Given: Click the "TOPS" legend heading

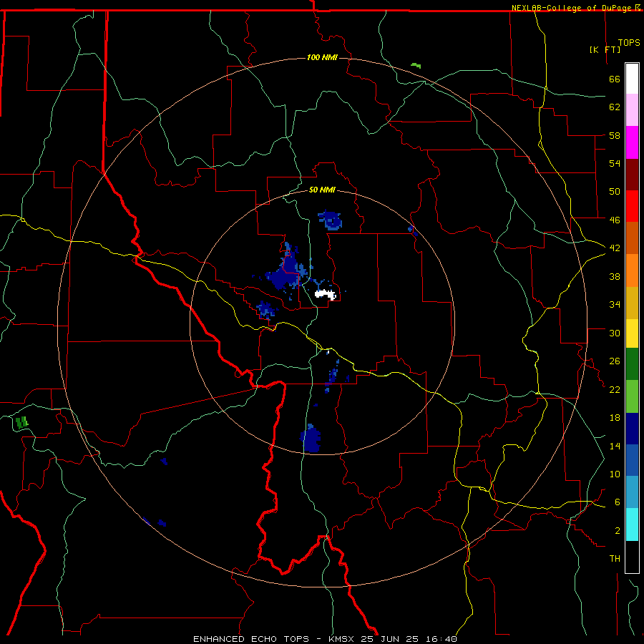Looking at the screenshot, I should tap(629, 43).
